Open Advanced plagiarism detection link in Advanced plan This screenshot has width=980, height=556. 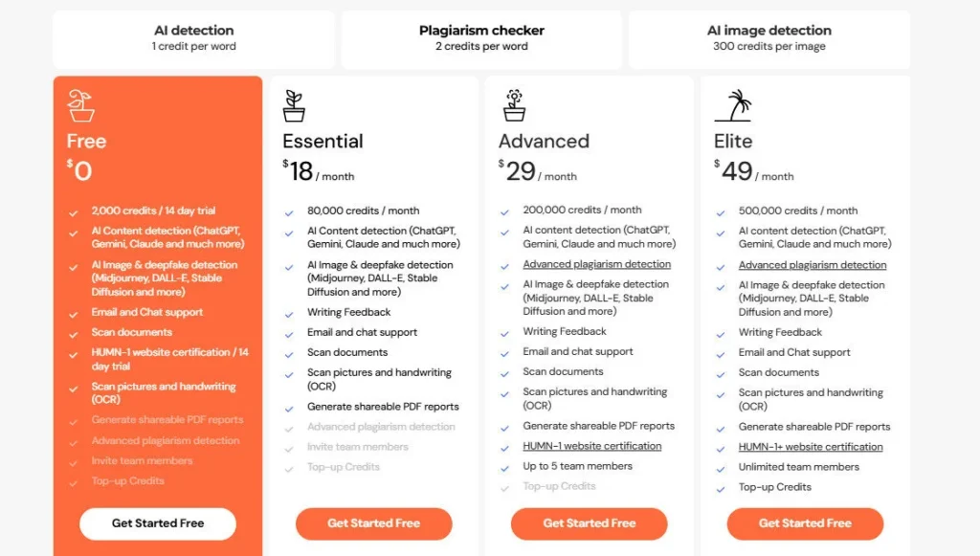pos(596,264)
